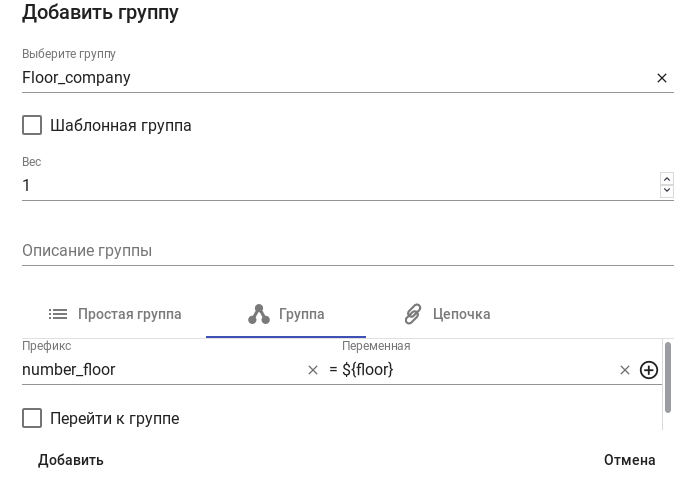Clear the ${floor} variable field
Screen dimensions: 696x481
(625, 370)
